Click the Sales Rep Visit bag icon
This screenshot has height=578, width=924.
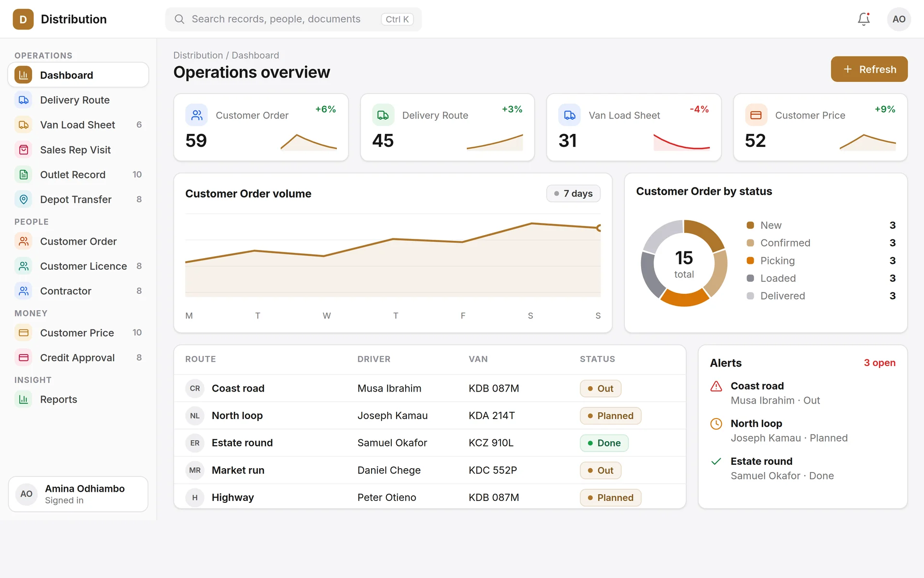coord(24,150)
